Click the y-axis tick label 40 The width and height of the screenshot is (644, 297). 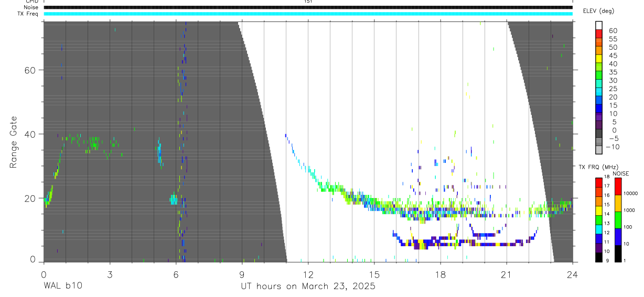tap(30, 134)
